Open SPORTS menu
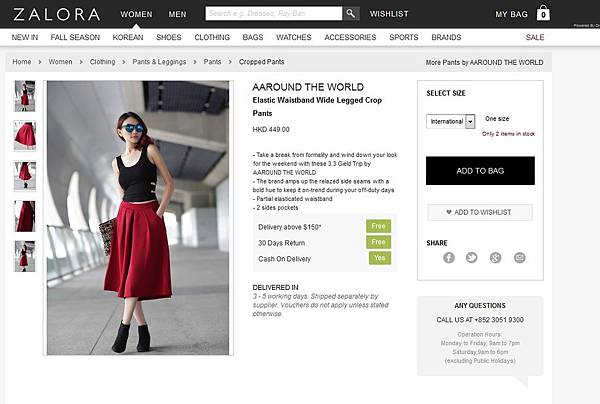The height and width of the screenshot is (404, 600). click(x=404, y=37)
